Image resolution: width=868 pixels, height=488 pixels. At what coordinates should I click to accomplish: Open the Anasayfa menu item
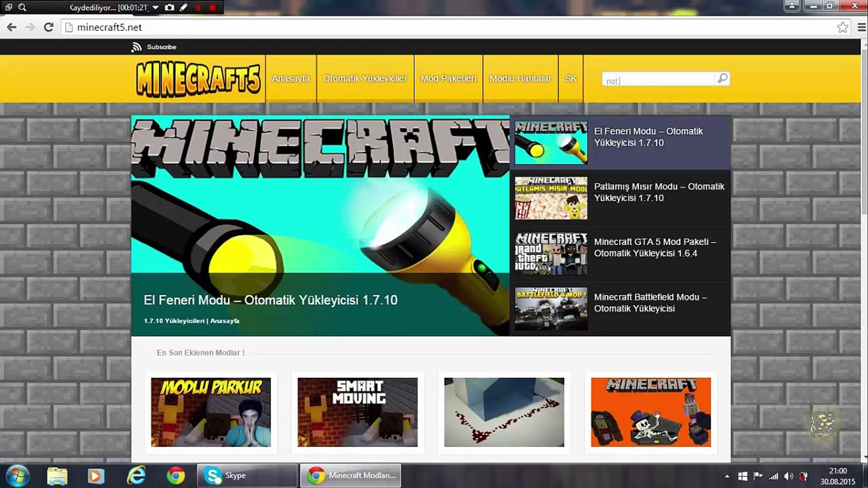(x=291, y=79)
